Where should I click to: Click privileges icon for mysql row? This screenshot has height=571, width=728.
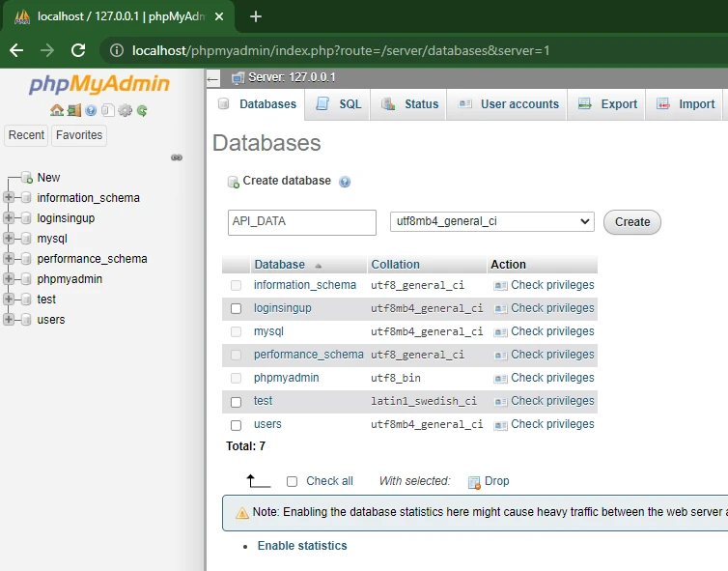coord(500,332)
